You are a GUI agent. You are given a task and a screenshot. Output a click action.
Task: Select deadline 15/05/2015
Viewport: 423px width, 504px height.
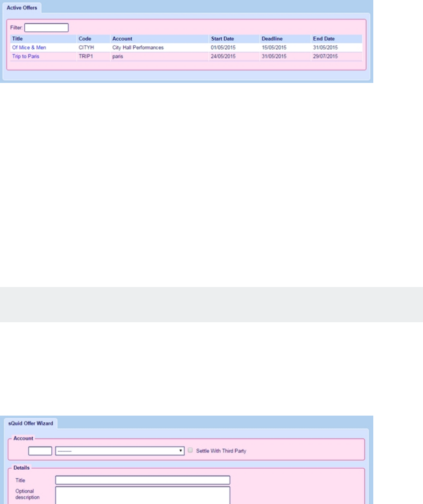pyautogui.click(x=274, y=48)
